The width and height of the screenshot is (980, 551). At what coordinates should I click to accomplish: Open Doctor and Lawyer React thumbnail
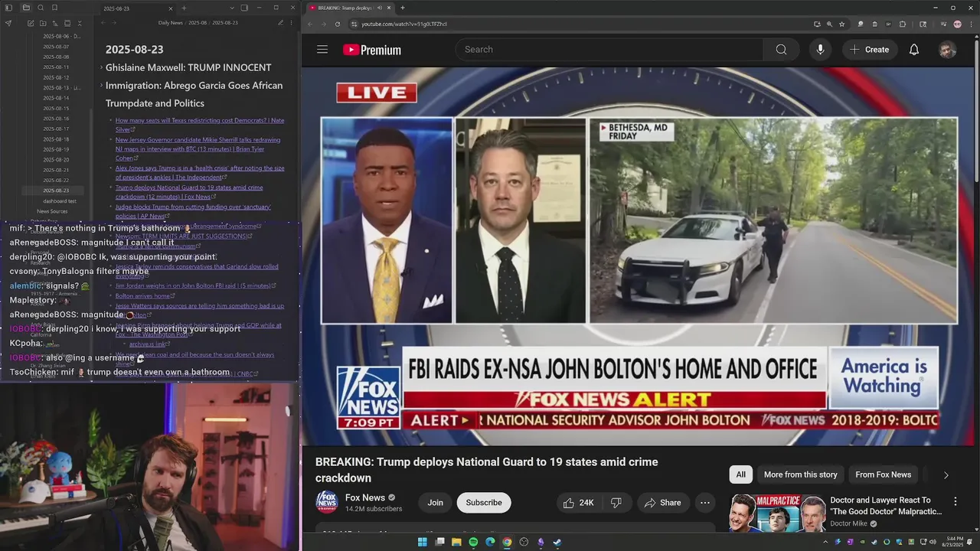[777, 514]
